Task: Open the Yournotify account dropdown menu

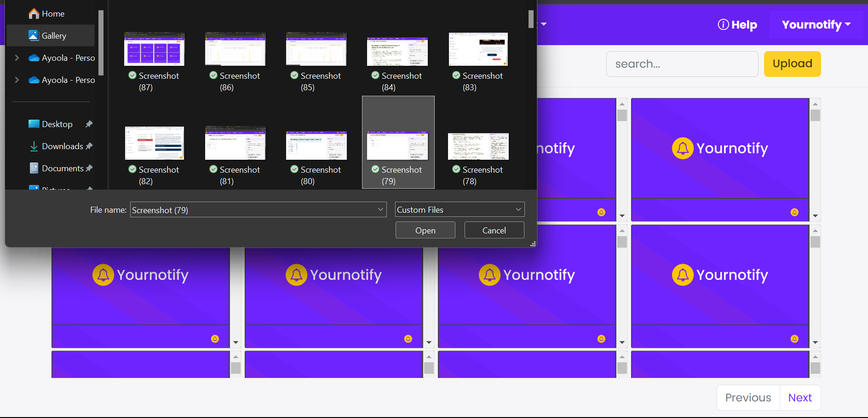Action: pos(816,25)
